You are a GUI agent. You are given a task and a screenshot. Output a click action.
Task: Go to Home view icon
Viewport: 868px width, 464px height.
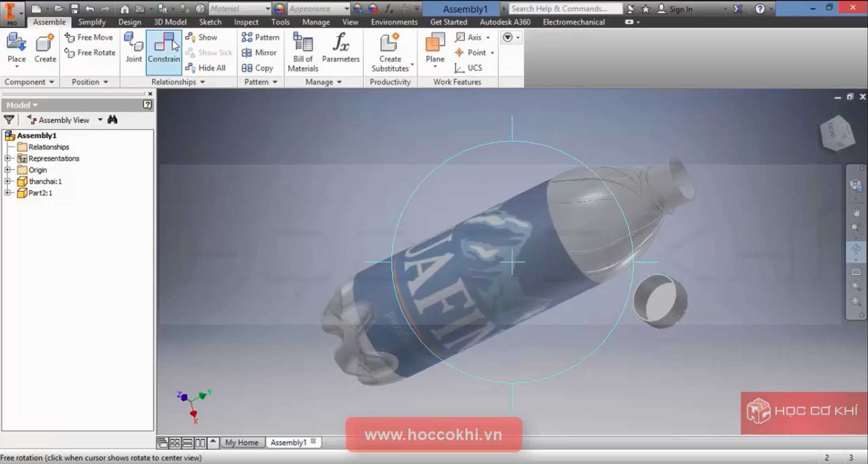(124, 9)
